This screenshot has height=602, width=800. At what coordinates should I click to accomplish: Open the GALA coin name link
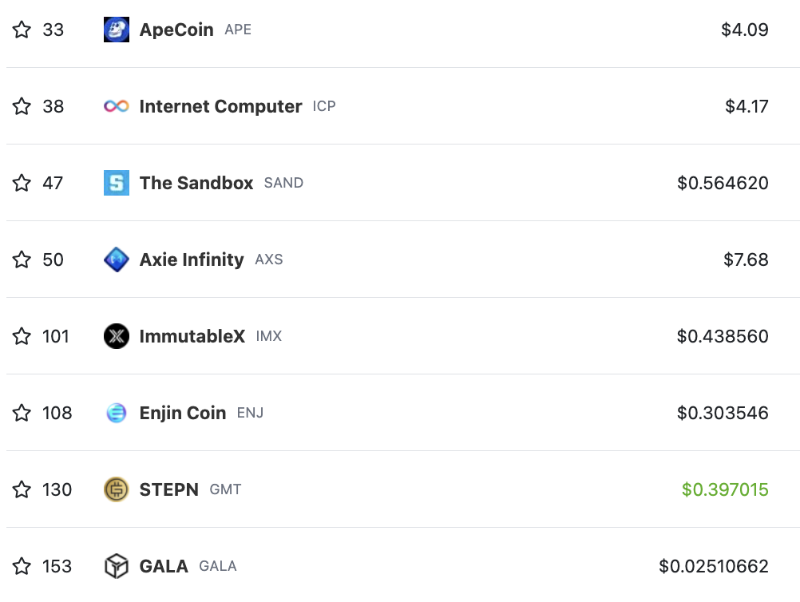click(164, 566)
